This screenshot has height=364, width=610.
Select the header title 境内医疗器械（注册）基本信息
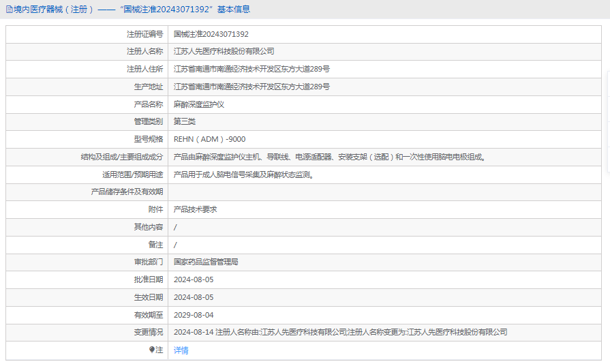(132, 10)
